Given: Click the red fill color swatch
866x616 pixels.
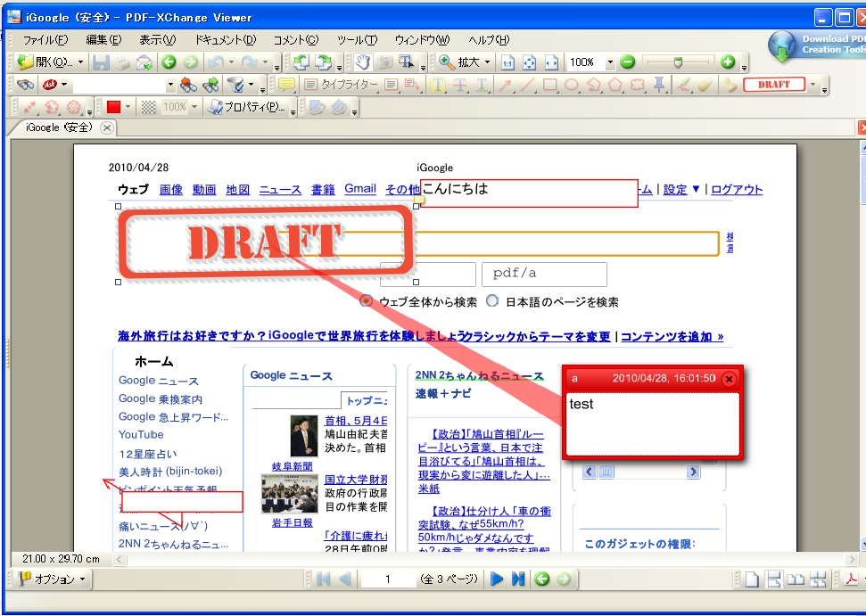Looking at the screenshot, I should (114, 107).
